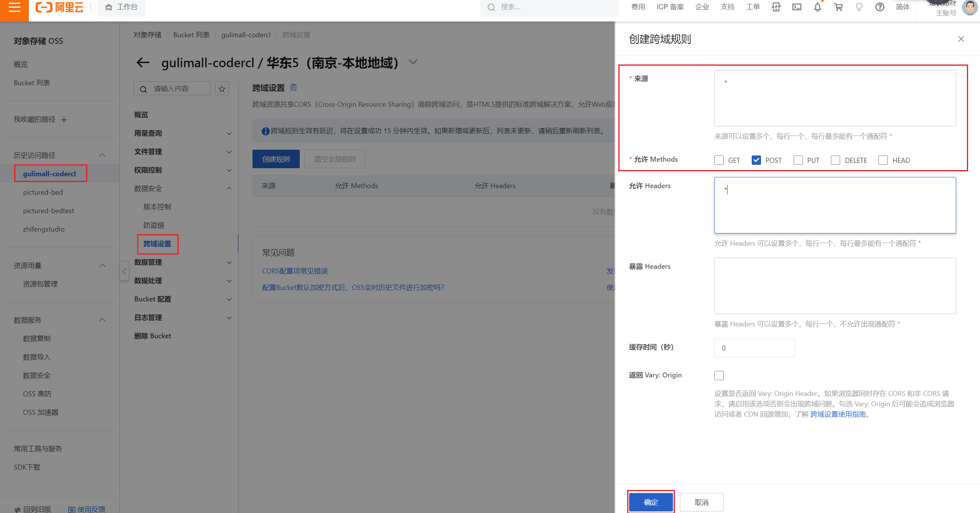980x513 pixels.
Task: Collapse the sidebar with left chevron handle
Action: pos(124,271)
